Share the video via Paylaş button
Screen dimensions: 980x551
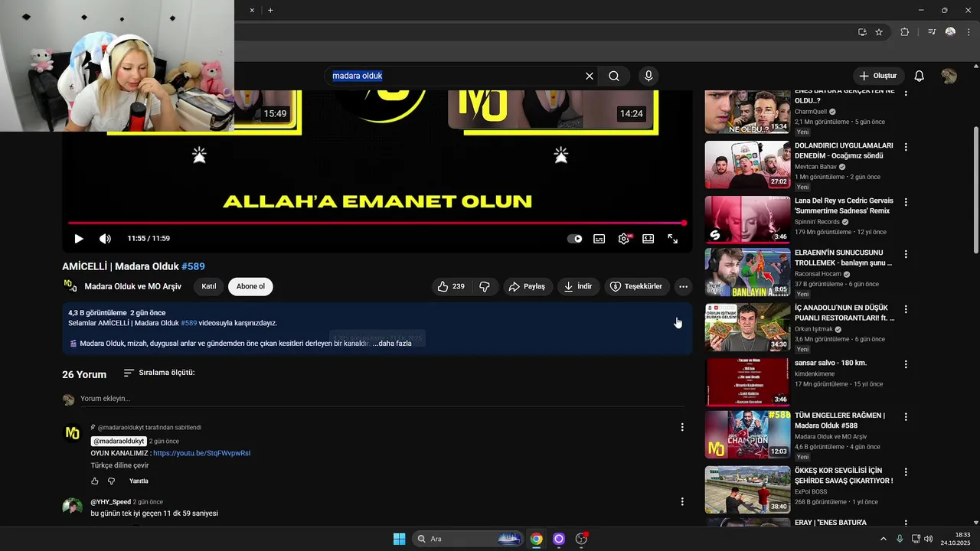point(527,286)
